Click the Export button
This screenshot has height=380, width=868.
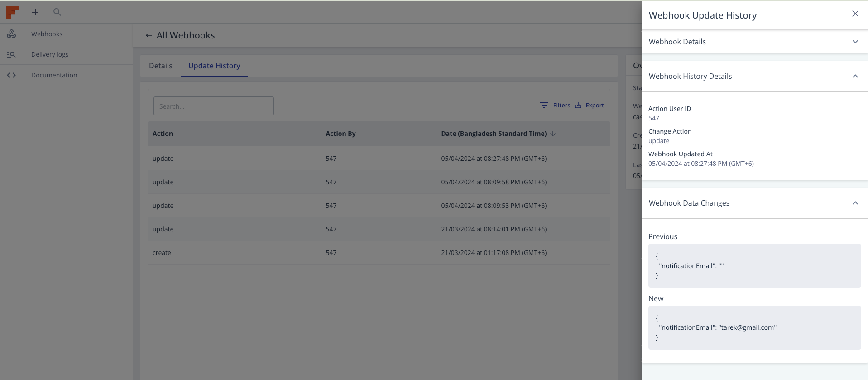pyautogui.click(x=590, y=105)
